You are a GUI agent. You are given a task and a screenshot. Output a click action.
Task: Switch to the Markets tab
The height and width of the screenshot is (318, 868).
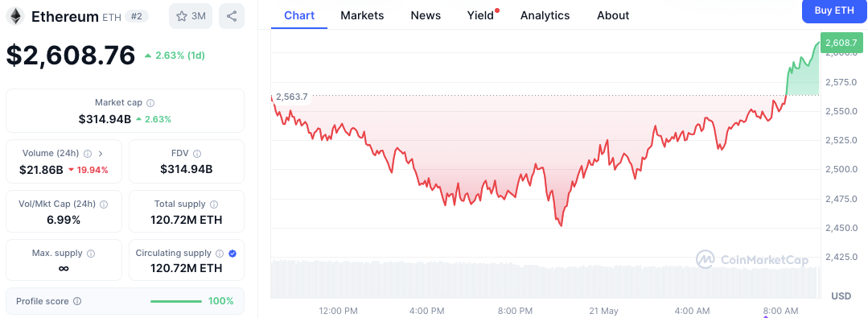362,15
